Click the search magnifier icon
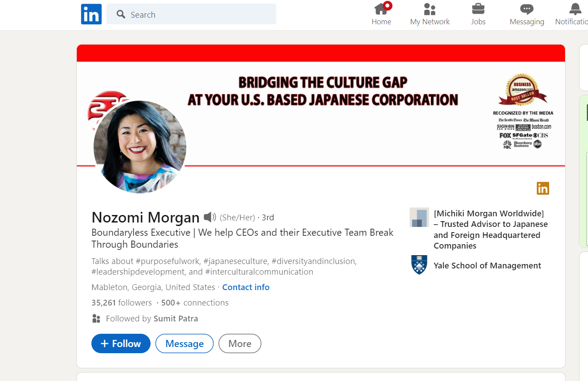This screenshot has height=381, width=588. pyautogui.click(x=120, y=14)
